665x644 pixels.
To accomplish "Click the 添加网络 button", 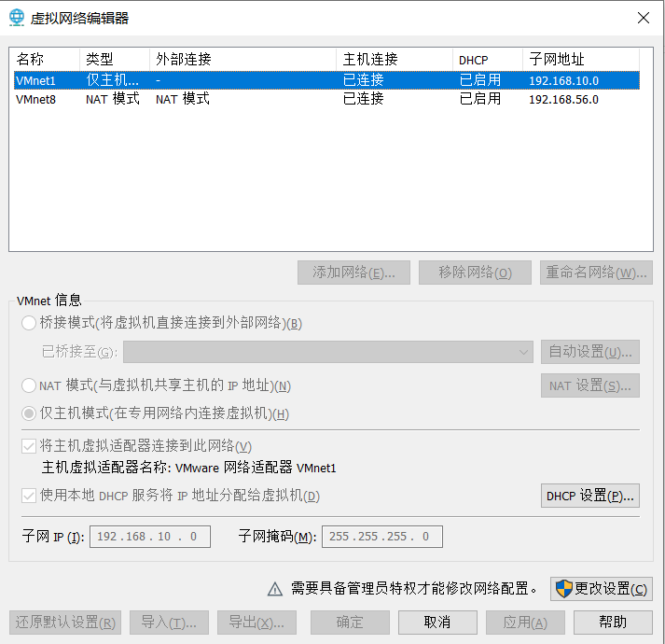I will (x=353, y=273).
